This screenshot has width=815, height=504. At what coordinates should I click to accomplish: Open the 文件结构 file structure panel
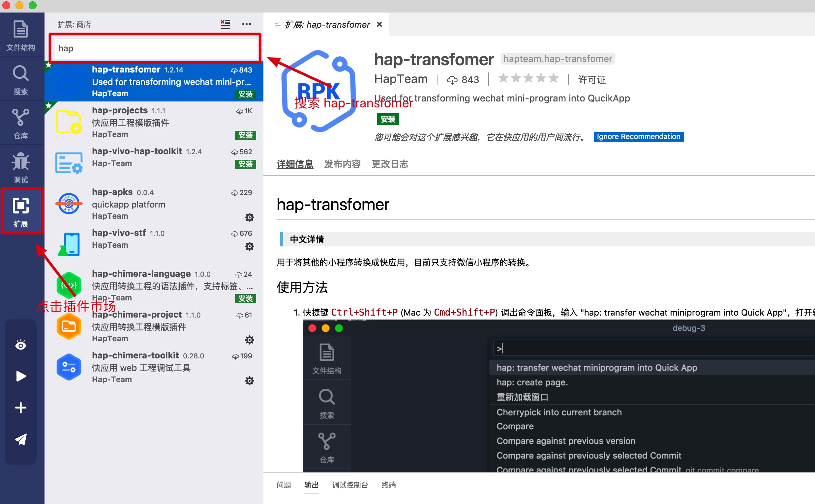click(x=21, y=36)
